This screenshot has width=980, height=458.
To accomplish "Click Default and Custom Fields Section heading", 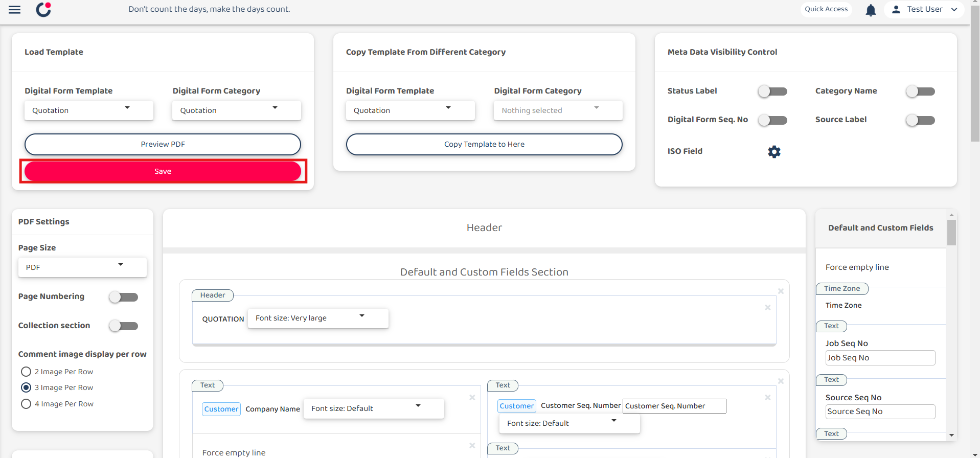I will click(x=484, y=272).
